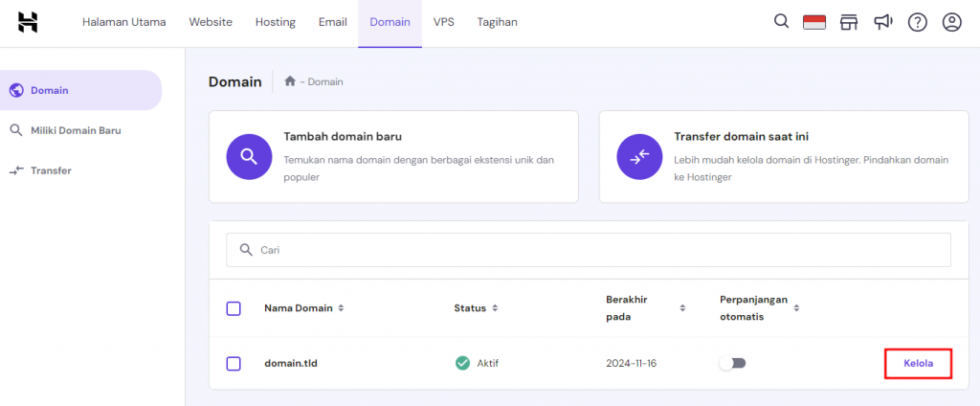Viewport: 980px width, 406px height.
Task: Switch to the Hosting tab
Action: coord(275,22)
